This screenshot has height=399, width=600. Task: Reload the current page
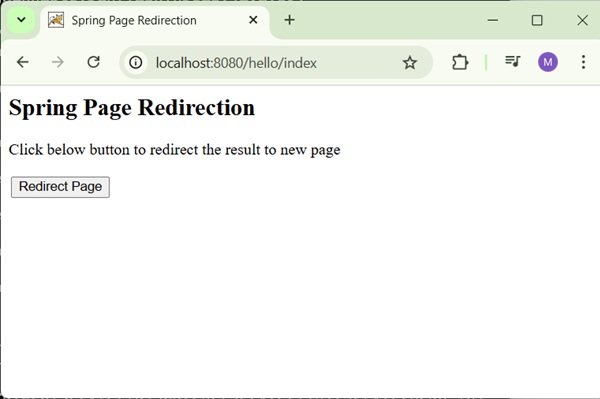[93, 62]
